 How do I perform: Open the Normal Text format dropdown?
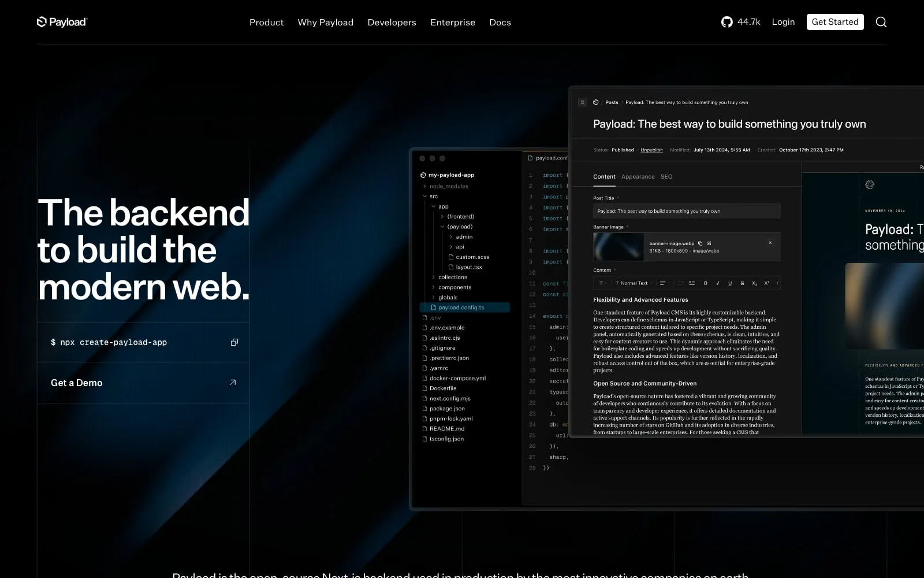(634, 283)
